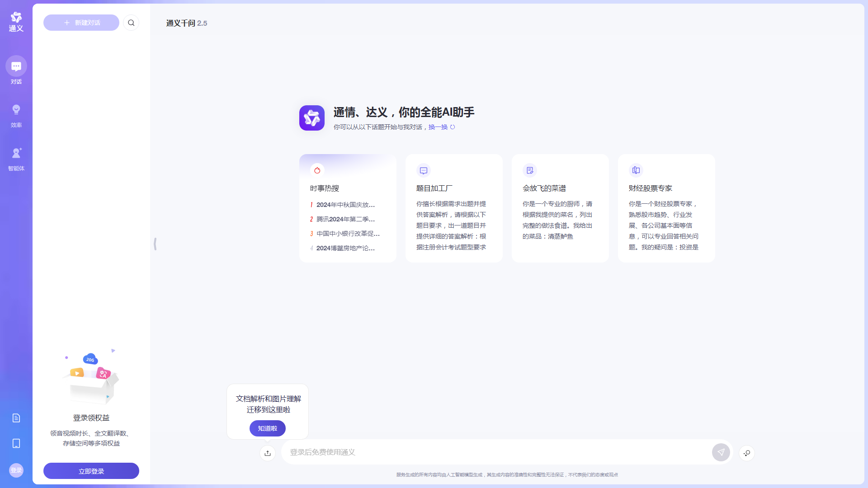
Task: Open the 效率 efficiency tools section
Action: (x=16, y=116)
